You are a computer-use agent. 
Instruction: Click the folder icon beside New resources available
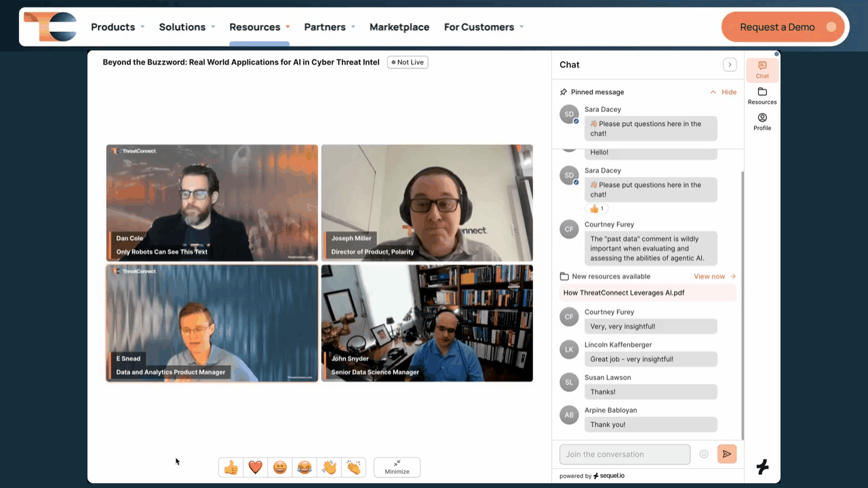point(564,277)
